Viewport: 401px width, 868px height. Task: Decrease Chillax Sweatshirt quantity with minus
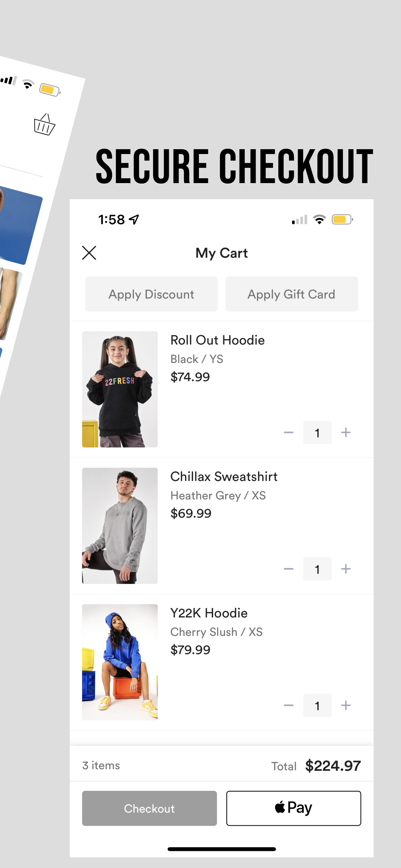(288, 569)
